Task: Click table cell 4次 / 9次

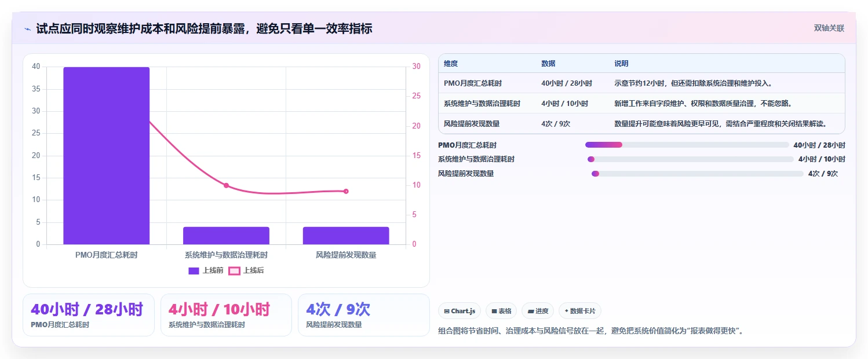Action: pos(556,123)
